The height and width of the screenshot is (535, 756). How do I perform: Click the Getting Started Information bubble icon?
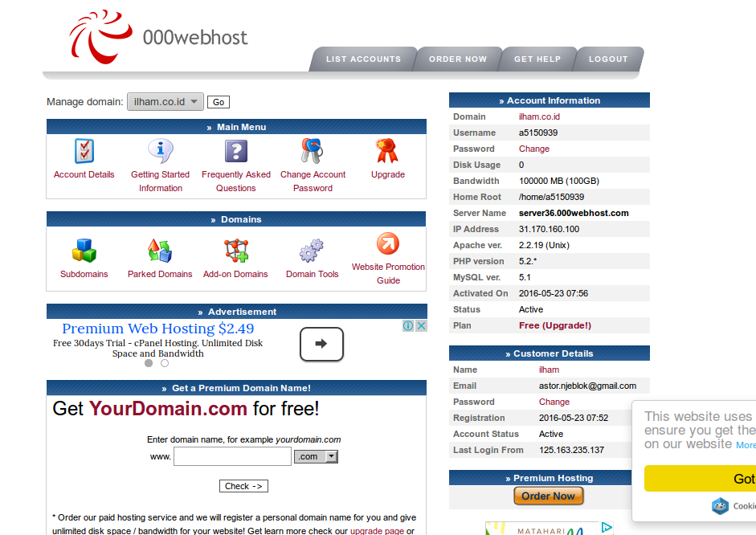[x=161, y=151]
